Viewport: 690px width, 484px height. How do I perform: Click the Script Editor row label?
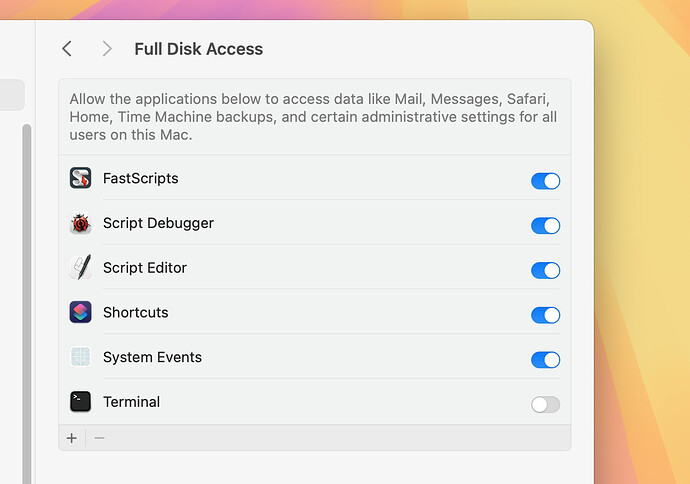click(145, 268)
